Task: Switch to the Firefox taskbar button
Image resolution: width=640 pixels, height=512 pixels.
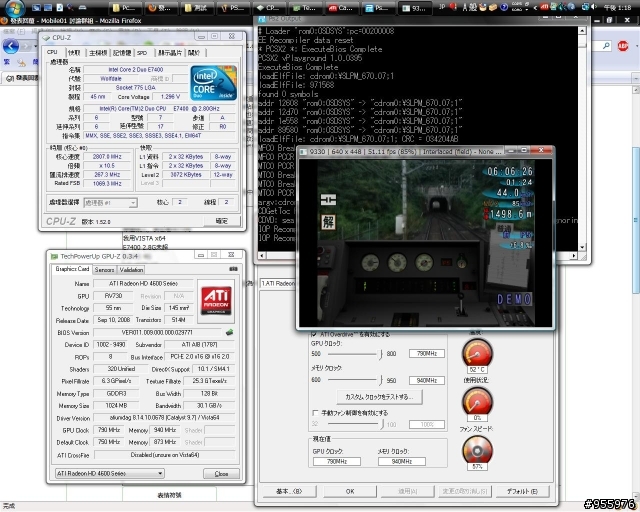Action: click(160, 8)
